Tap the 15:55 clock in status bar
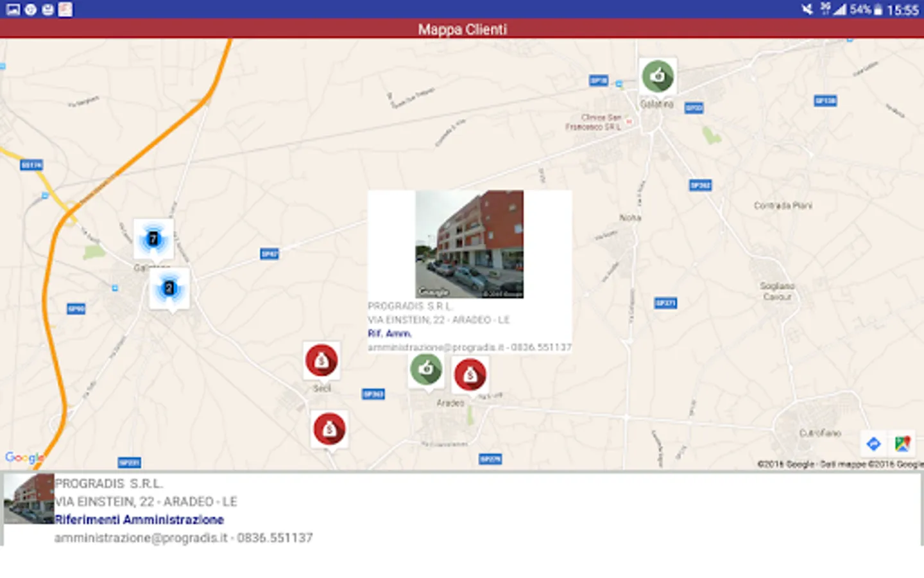 click(x=903, y=10)
